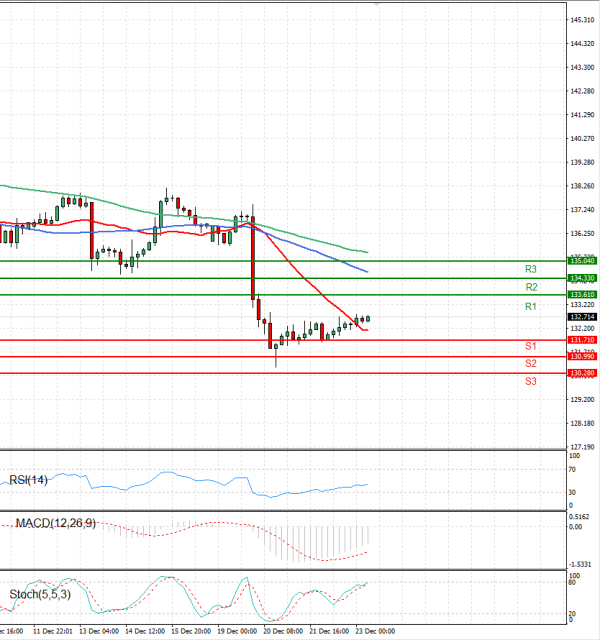Click the 0.5162 MACD scale value
Image resolution: width=600 pixels, height=640 pixels.
(579, 517)
